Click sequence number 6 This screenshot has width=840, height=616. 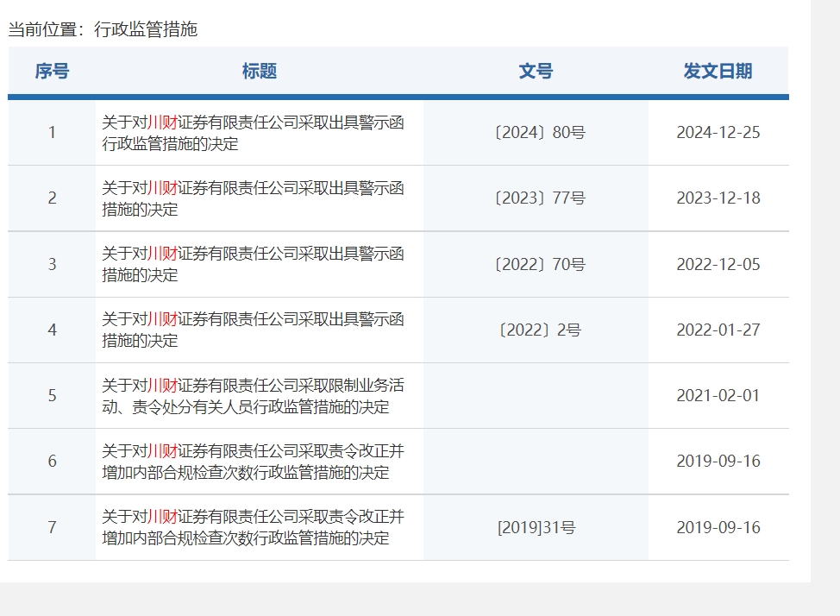52,461
